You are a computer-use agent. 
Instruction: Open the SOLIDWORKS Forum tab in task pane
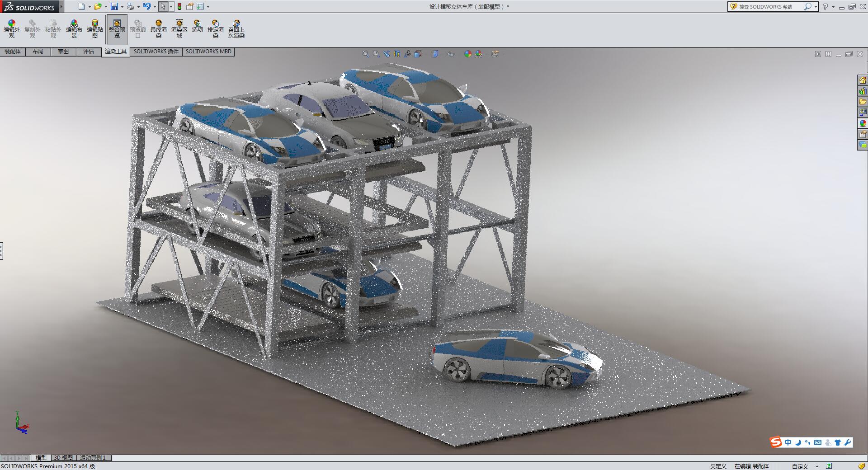click(x=863, y=145)
